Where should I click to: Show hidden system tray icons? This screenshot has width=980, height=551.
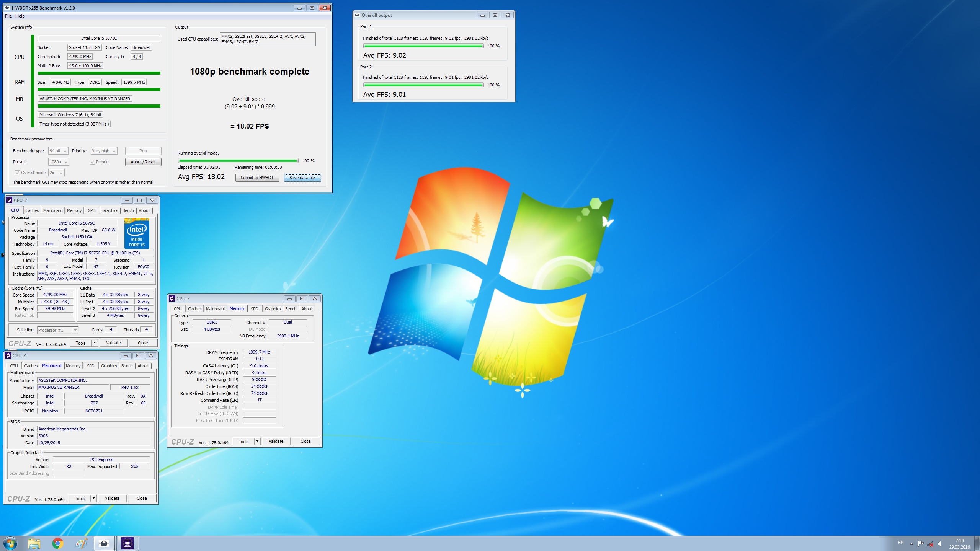click(x=911, y=544)
